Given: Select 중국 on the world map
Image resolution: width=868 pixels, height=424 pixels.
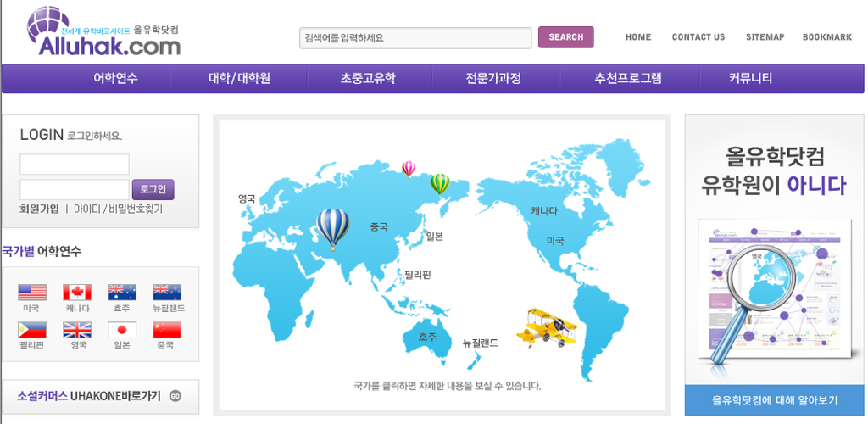Looking at the screenshot, I should click(379, 226).
